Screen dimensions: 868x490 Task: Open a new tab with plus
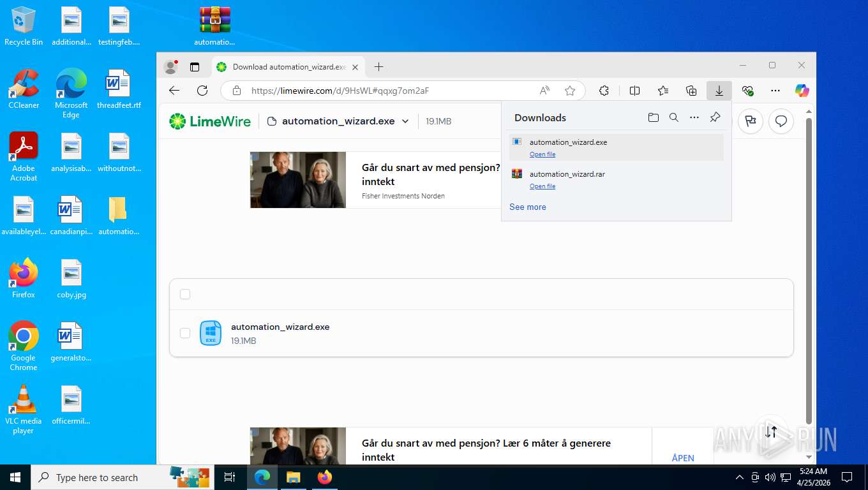coord(378,66)
